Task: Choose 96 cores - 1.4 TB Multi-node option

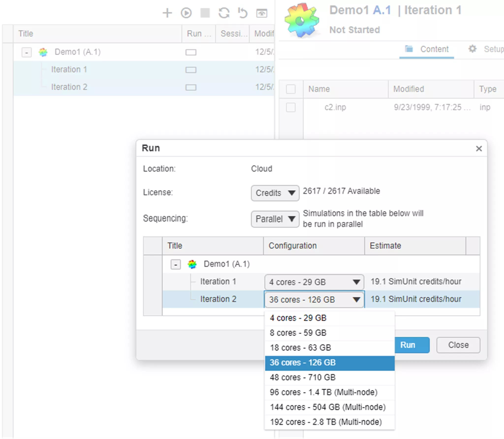Action: point(330,392)
